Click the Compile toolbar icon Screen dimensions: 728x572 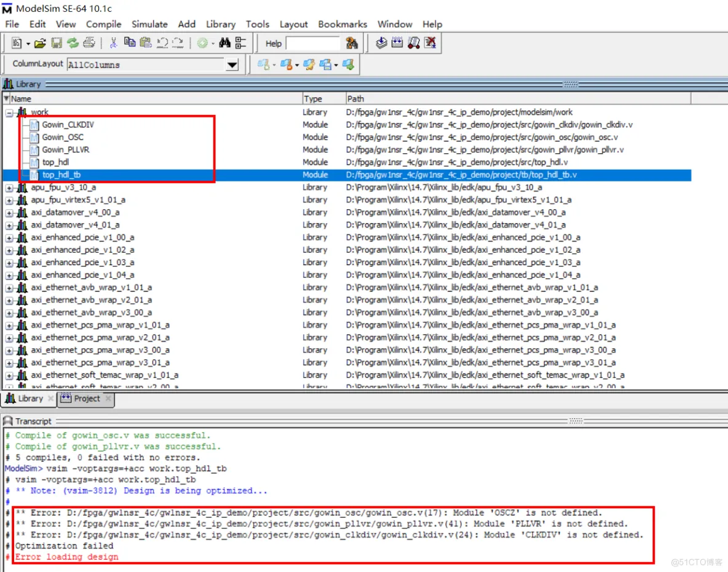(381, 43)
